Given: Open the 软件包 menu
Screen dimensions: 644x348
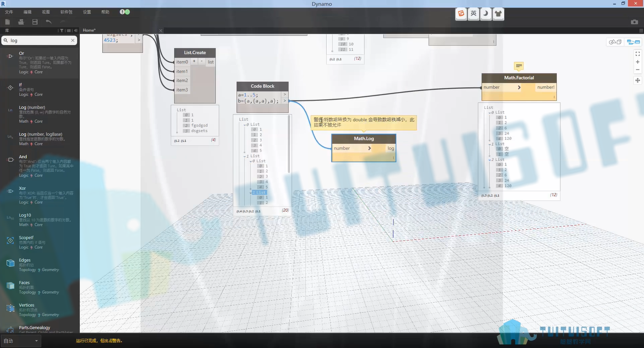Looking at the screenshot, I should [67, 12].
